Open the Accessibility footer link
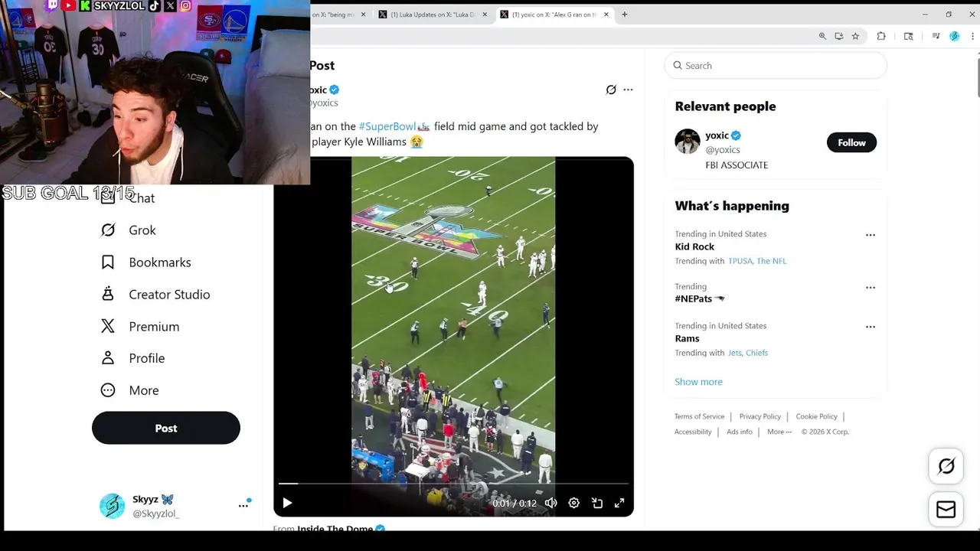 click(693, 432)
